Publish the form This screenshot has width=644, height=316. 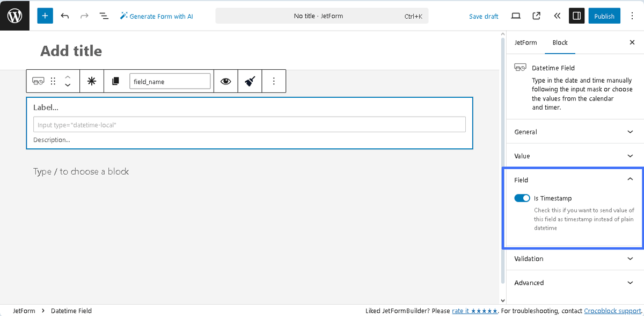click(x=604, y=16)
